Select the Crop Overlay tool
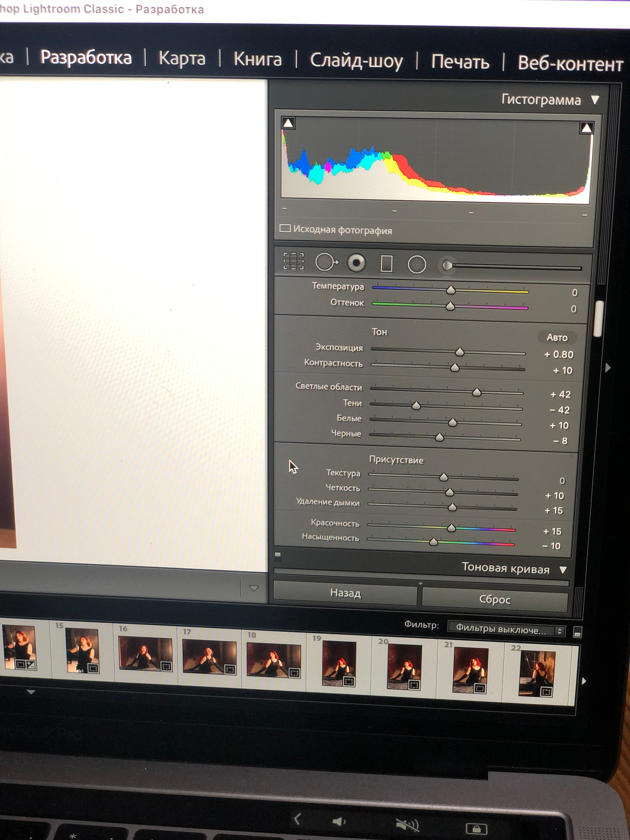Viewport: 630px width, 840px height. tap(293, 261)
